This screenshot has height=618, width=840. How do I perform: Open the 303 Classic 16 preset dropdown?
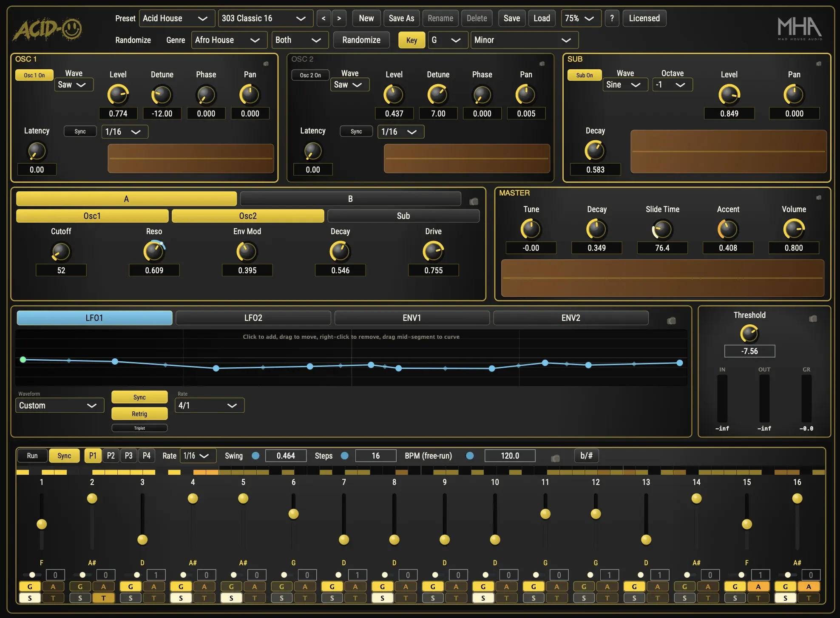click(266, 18)
